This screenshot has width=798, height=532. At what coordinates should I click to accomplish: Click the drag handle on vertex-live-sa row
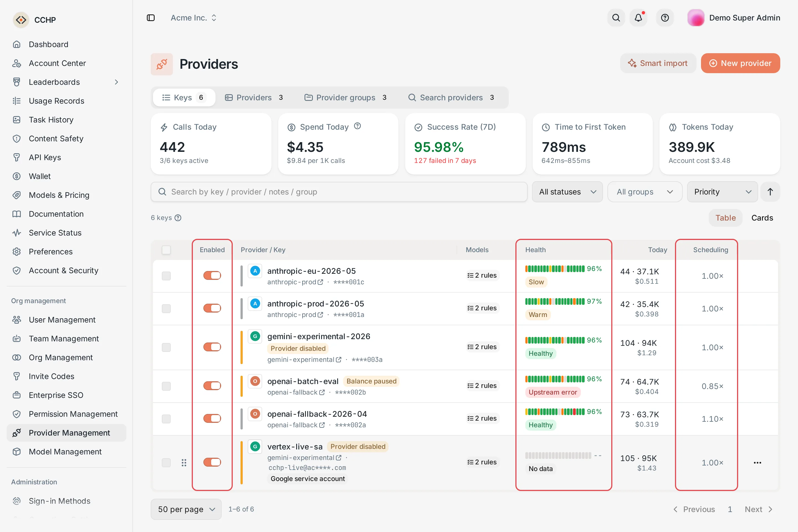[184, 462]
